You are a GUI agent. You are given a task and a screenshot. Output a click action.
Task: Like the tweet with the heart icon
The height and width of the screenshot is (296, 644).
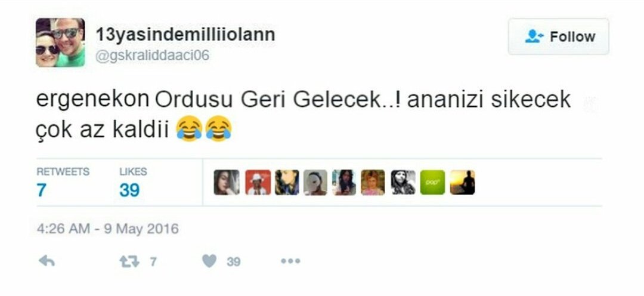pos(209,261)
